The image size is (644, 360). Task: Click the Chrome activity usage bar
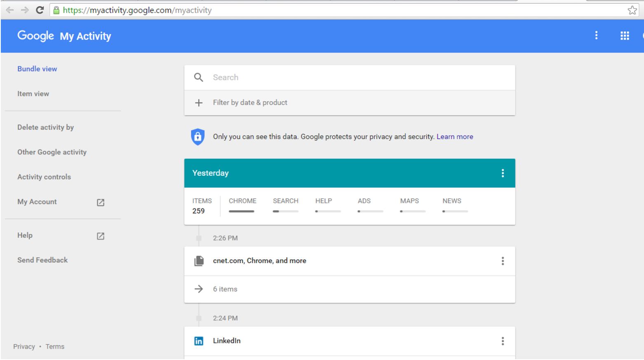point(242,211)
